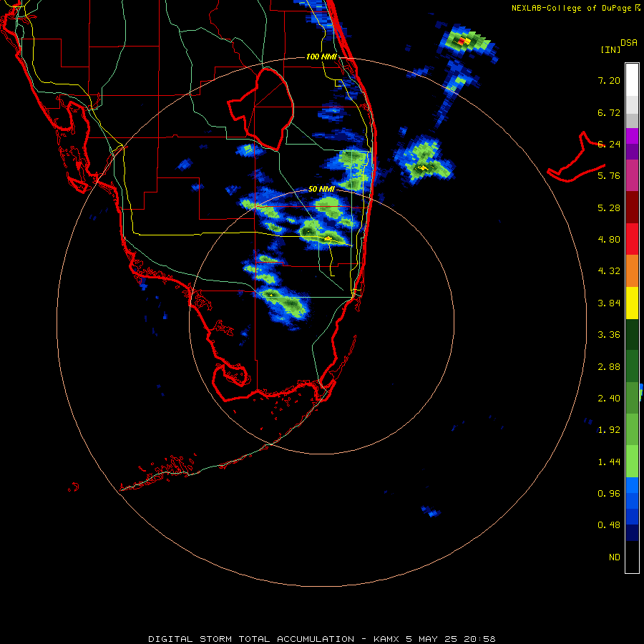Pick the navy swatch below 0.48
Viewport: 644px width, 644px height.
(x=632, y=533)
